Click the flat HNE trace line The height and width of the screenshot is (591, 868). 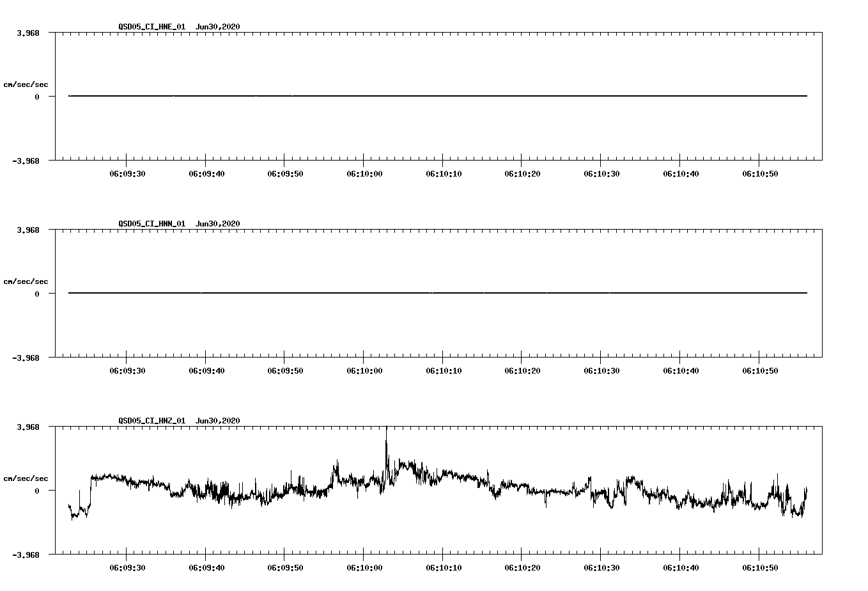[438, 96]
